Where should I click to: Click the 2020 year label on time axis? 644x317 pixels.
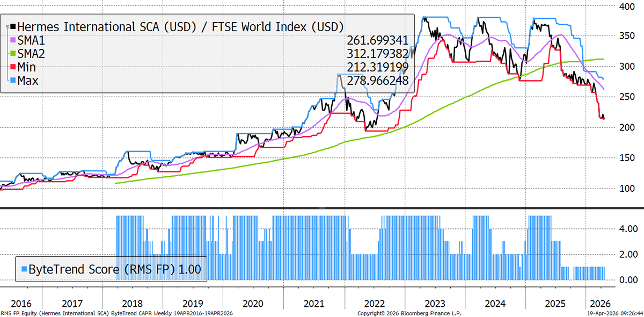coord(253,303)
